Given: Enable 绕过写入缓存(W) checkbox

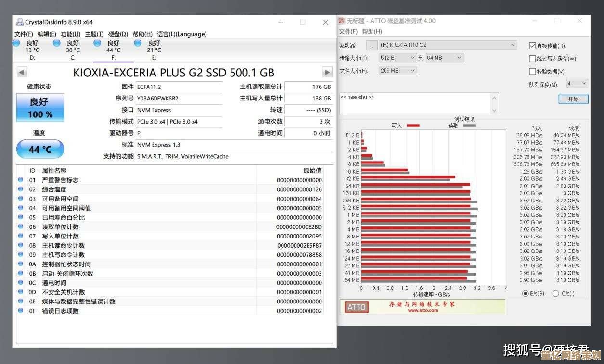Looking at the screenshot, I should (x=532, y=59).
